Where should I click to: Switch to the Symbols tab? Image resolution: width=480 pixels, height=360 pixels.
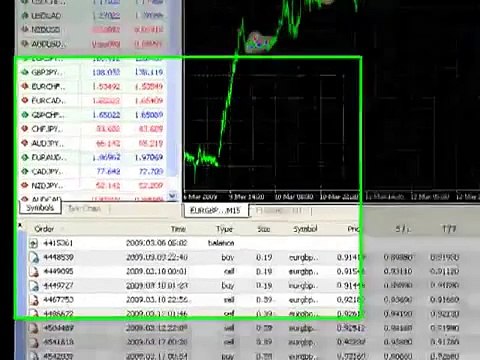40,208
